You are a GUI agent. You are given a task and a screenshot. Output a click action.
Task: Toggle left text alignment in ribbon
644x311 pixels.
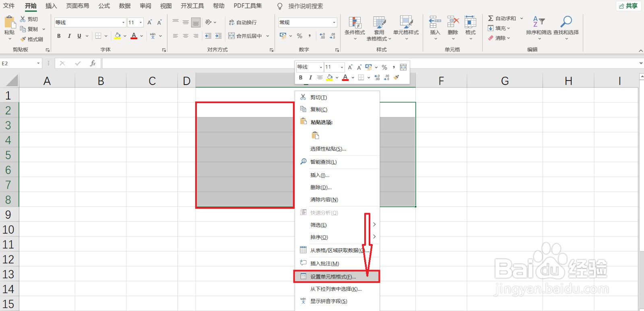pos(175,36)
